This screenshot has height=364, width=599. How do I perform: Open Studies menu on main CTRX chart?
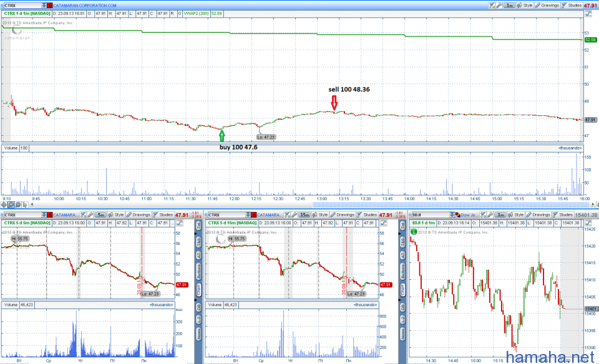(572, 6)
